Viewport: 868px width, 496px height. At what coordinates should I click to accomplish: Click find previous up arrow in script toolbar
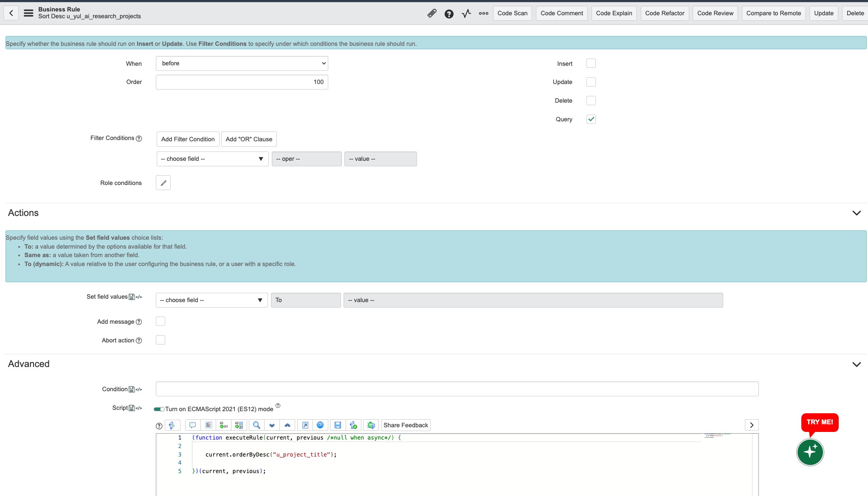tap(287, 425)
